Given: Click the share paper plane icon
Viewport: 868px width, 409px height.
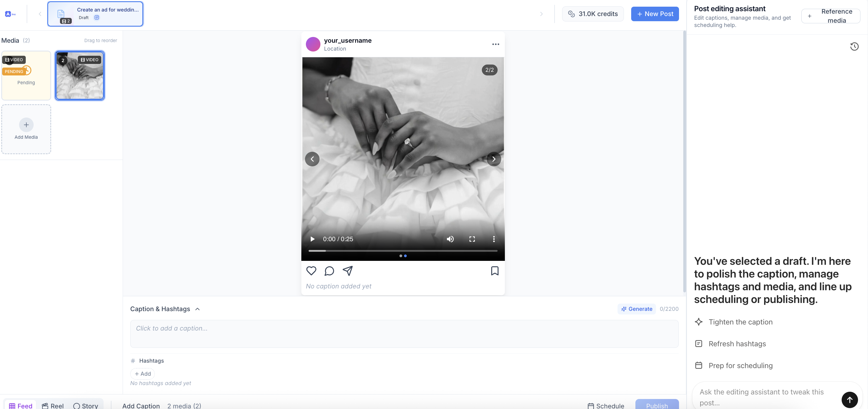Looking at the screenshot, I should [x=347, y=271].
